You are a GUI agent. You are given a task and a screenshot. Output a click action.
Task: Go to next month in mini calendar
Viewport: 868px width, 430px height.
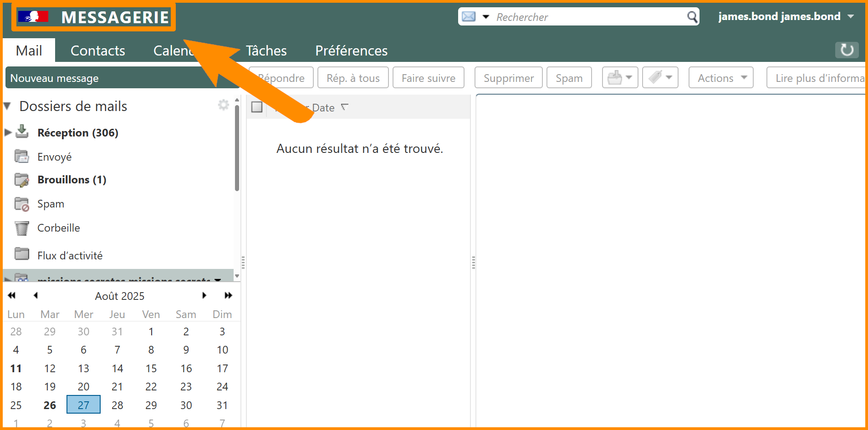pos(204,296)
